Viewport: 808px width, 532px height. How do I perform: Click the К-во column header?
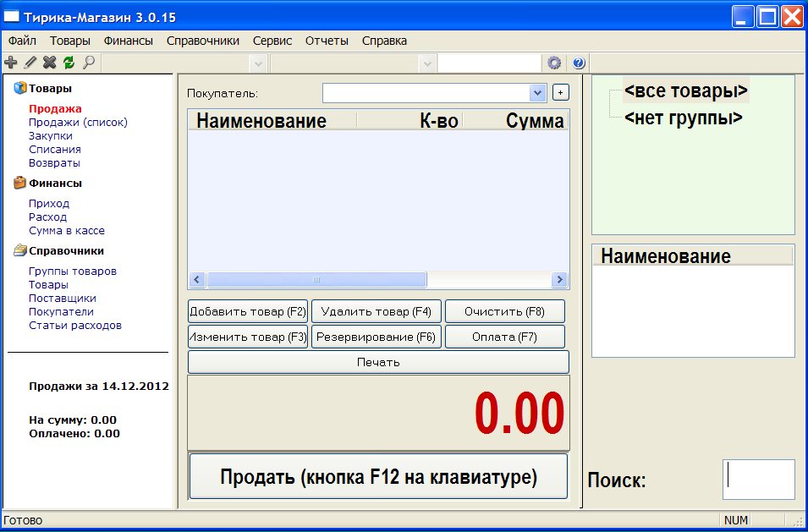409,120
